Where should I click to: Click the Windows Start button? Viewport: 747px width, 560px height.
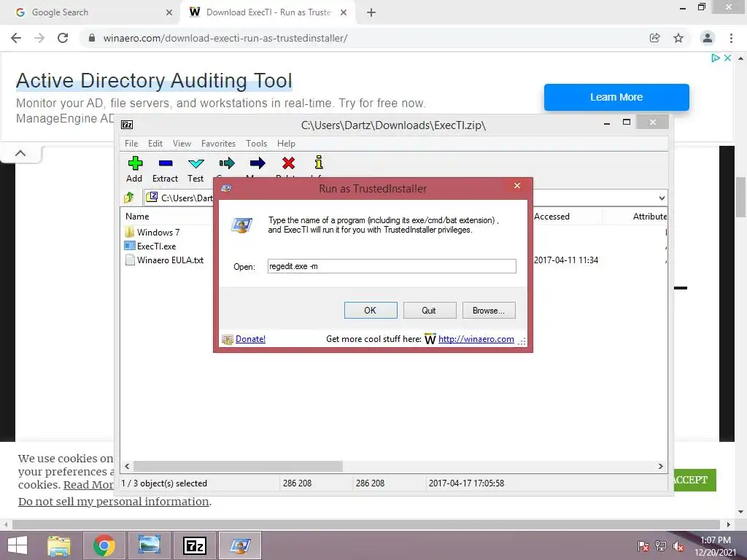[18, 545]
